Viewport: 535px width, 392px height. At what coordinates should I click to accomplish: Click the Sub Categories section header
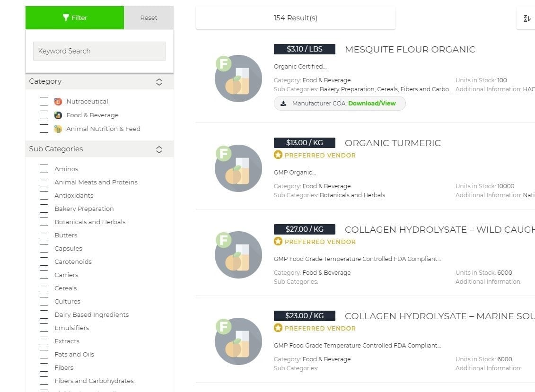(100, 149)
